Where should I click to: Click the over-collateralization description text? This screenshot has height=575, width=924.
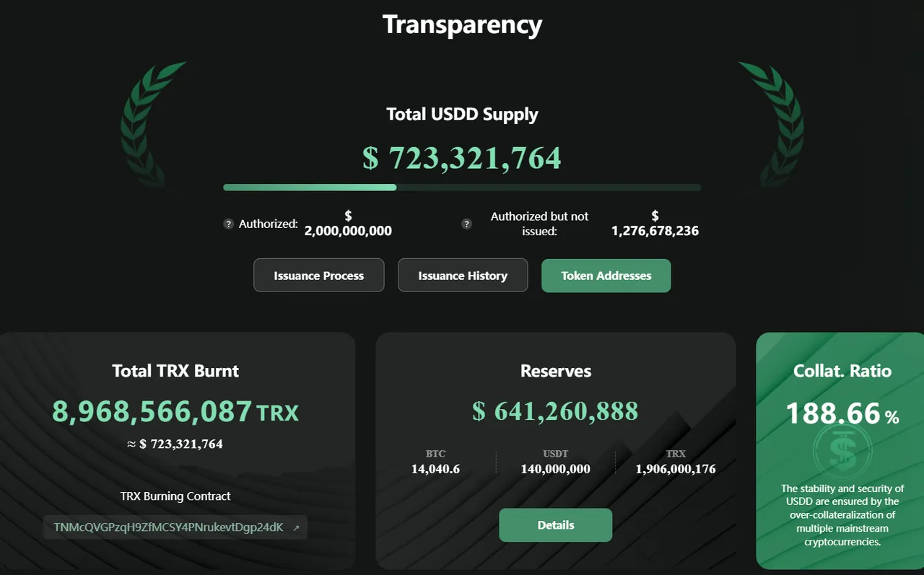pyautogui.click(x=842, y=515)
